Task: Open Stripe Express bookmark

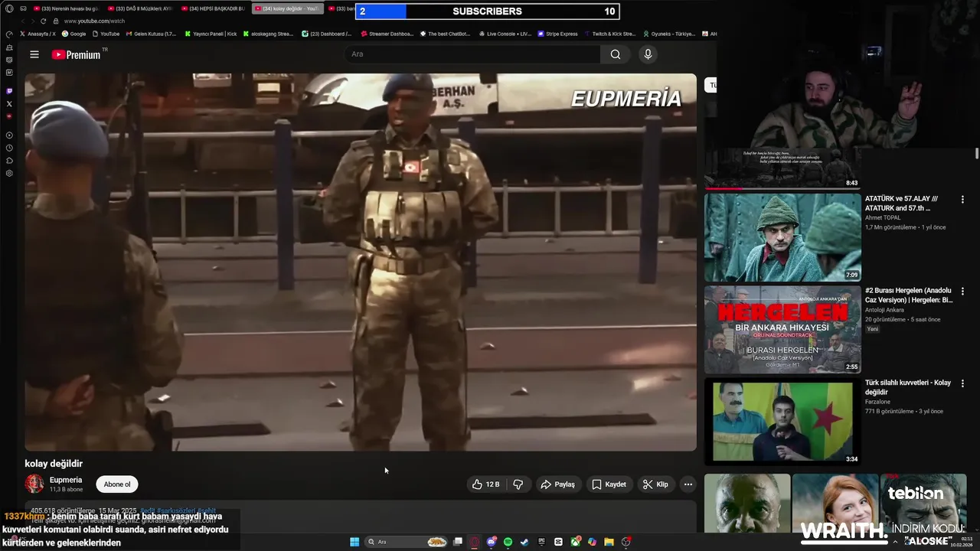Action: pos(558,34)
